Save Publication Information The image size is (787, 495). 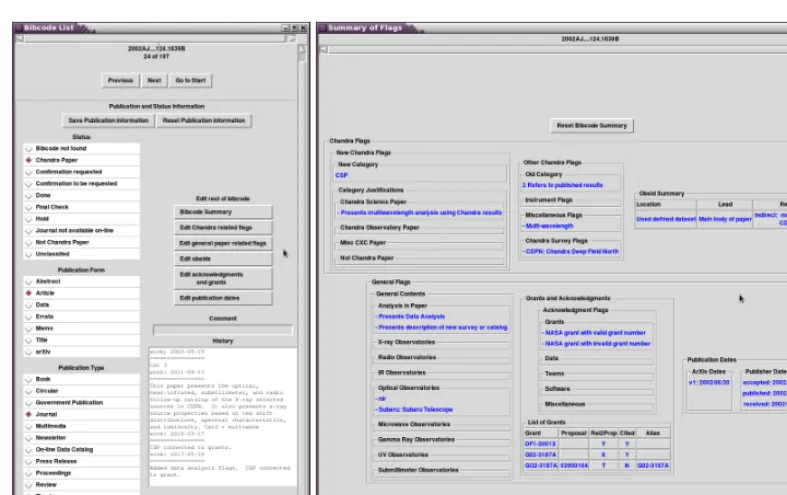(108, 120)
